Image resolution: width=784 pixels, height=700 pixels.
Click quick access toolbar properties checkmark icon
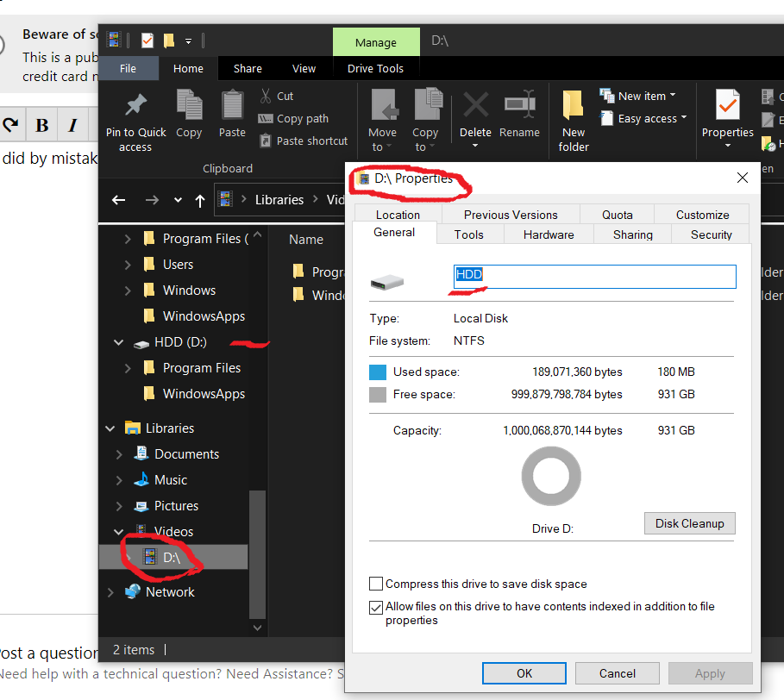click(x=147, y=41)
